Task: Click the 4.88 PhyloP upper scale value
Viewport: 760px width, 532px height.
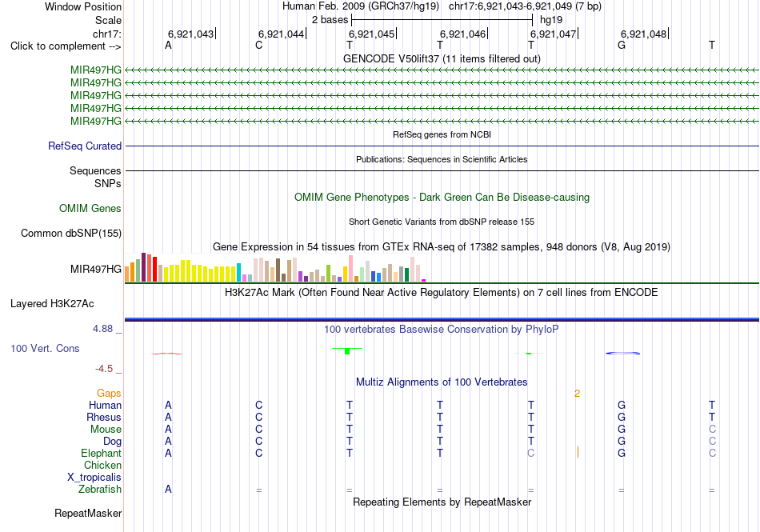Action: pos(102,329)
